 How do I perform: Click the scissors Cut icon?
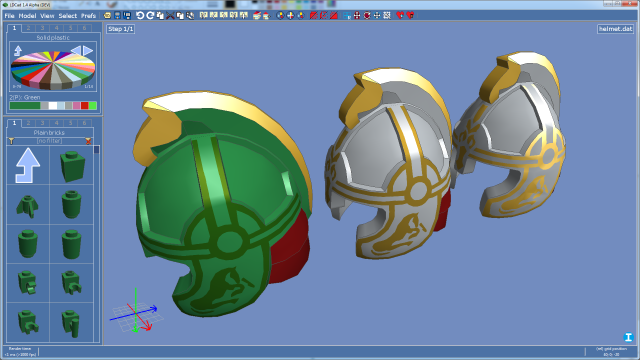click(170, 16)
